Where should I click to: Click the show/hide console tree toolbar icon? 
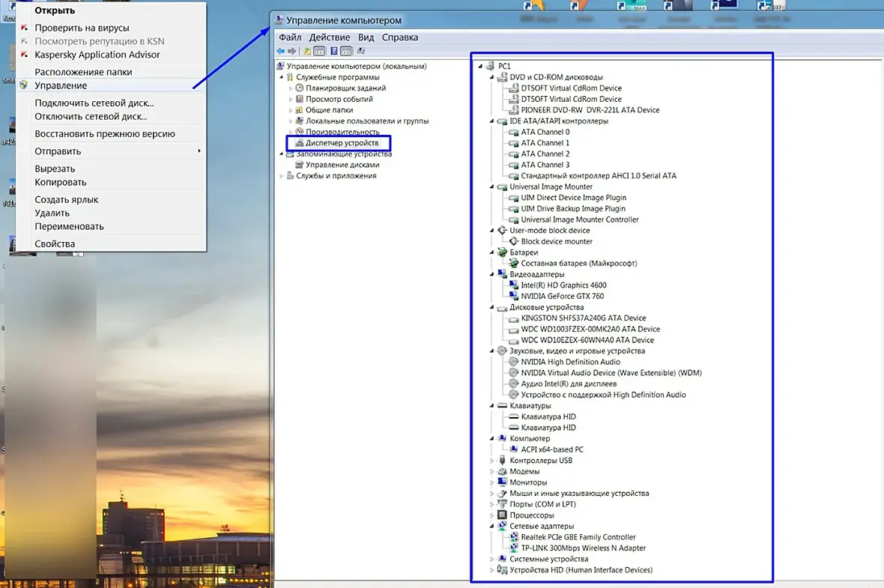(x=319, y=51)
